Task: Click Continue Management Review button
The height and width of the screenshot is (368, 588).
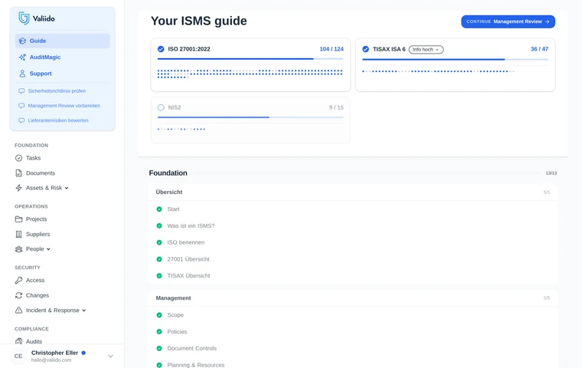Action: 508,21
